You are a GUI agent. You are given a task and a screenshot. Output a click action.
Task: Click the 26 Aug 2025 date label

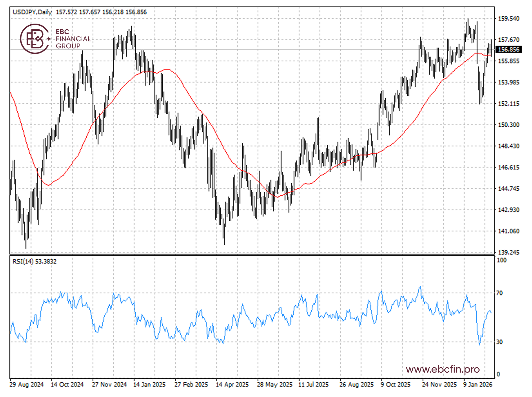click(356, 384)
